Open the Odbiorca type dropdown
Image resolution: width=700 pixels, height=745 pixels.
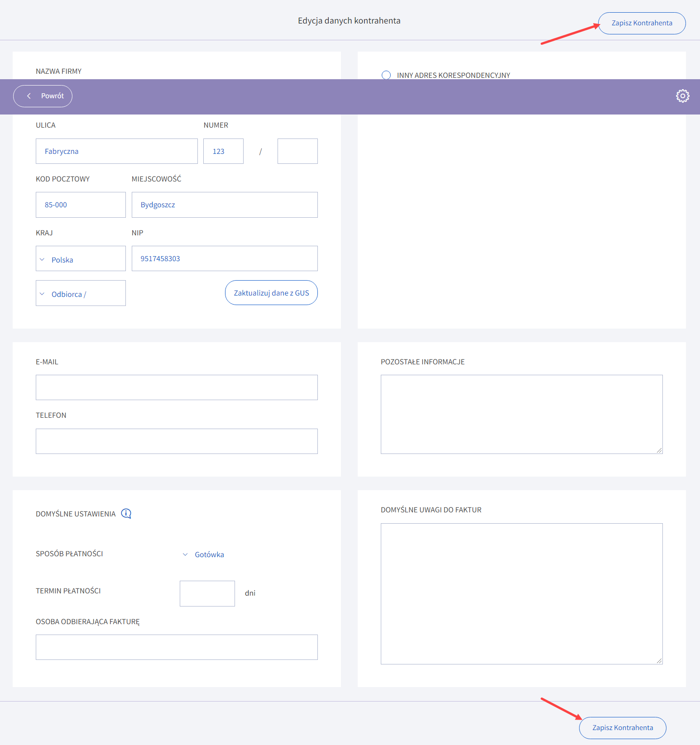coord(81,293)
